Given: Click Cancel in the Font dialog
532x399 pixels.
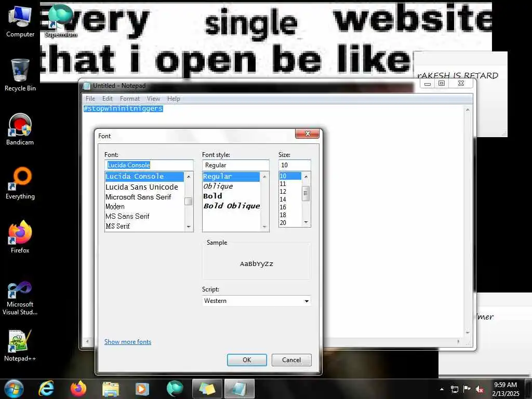Looking at the screenshot, I should tap(291, 360).
